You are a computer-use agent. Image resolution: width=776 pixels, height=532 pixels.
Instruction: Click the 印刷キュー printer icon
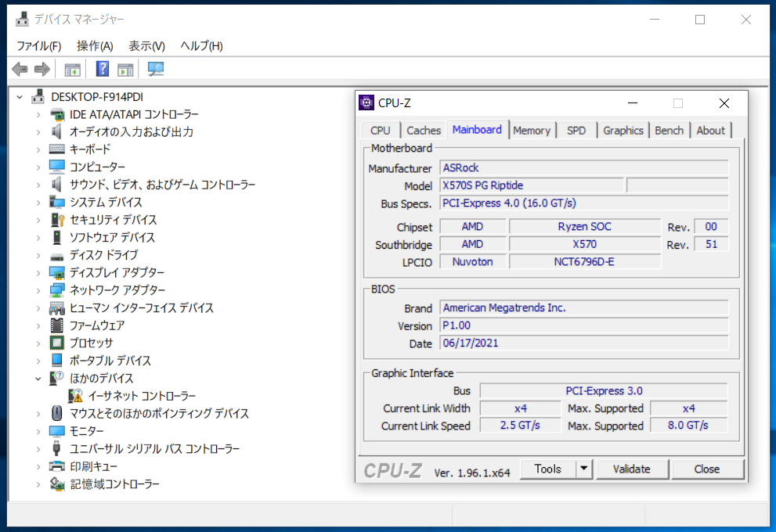(57, 465)
